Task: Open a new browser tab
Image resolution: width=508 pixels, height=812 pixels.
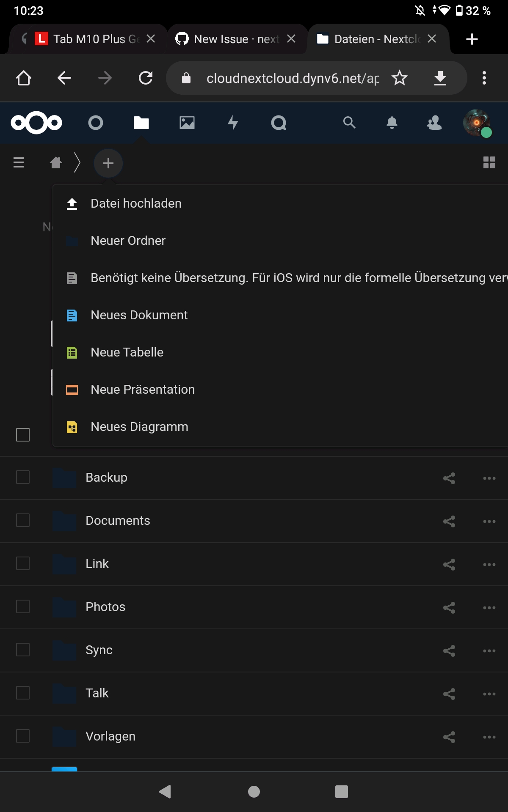Action: pyautogui.click(x=472, y=39)
